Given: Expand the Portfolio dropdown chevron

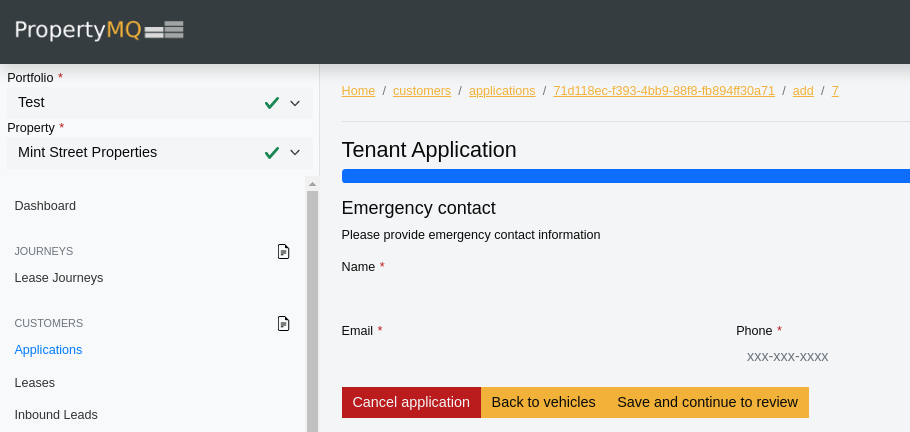Looking at the screenshot, I should [295, 103].
